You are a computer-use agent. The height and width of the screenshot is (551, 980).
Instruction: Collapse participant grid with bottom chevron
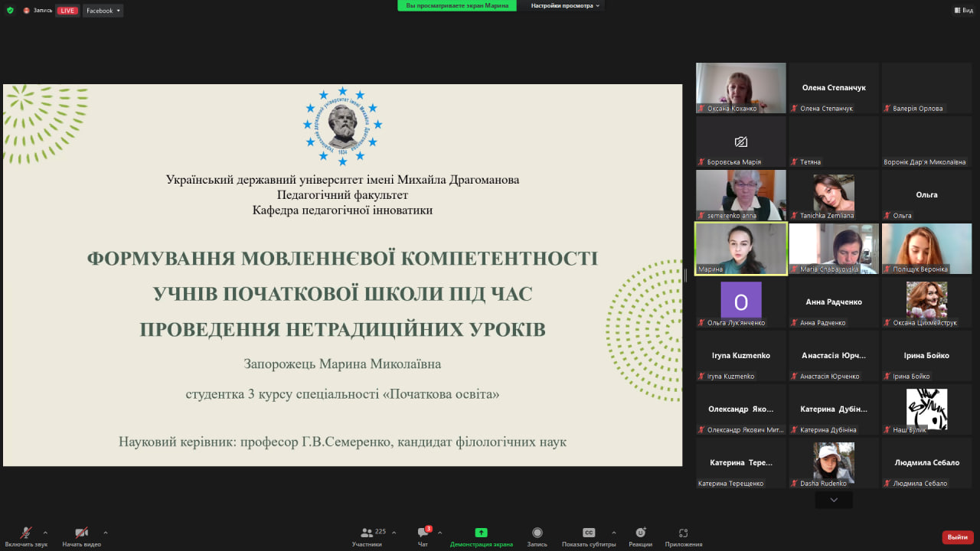(x=833, y=499)
